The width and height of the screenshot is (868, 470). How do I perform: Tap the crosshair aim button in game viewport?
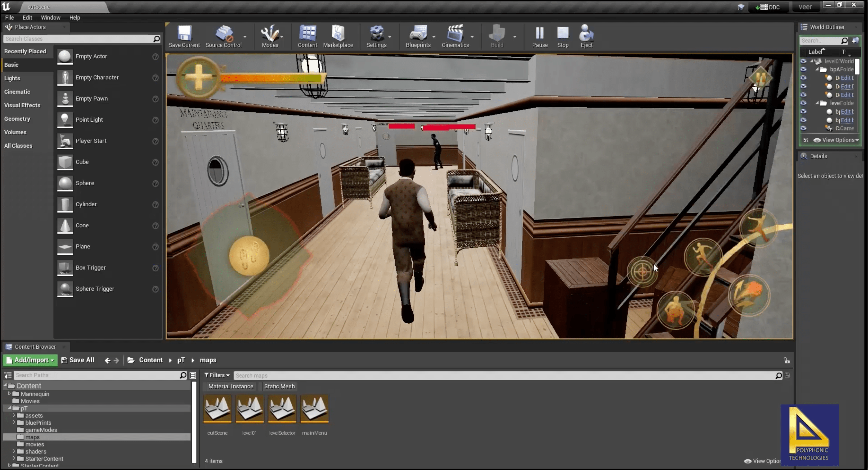[642, 272]
